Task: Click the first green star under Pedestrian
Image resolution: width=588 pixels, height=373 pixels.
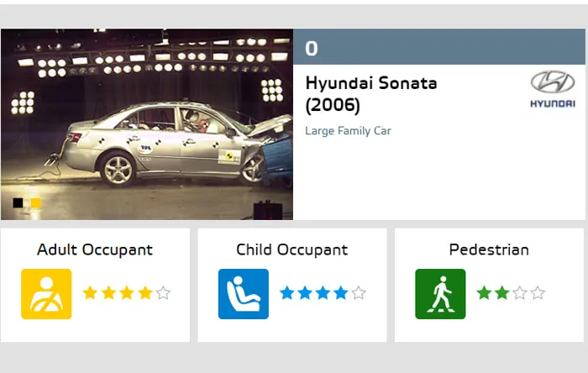Action: [x=484, y=293]
